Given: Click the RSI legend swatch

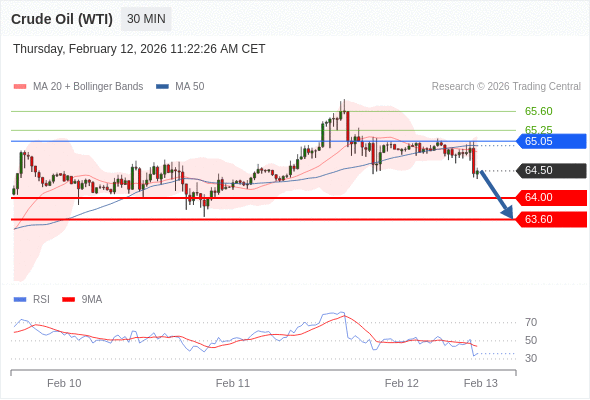Looking at the screenshot, I should point(20,300).
